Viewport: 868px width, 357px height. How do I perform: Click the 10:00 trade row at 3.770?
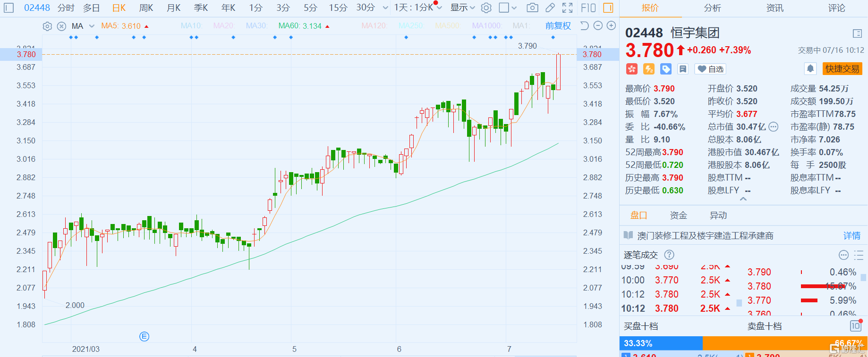(676, 280)
